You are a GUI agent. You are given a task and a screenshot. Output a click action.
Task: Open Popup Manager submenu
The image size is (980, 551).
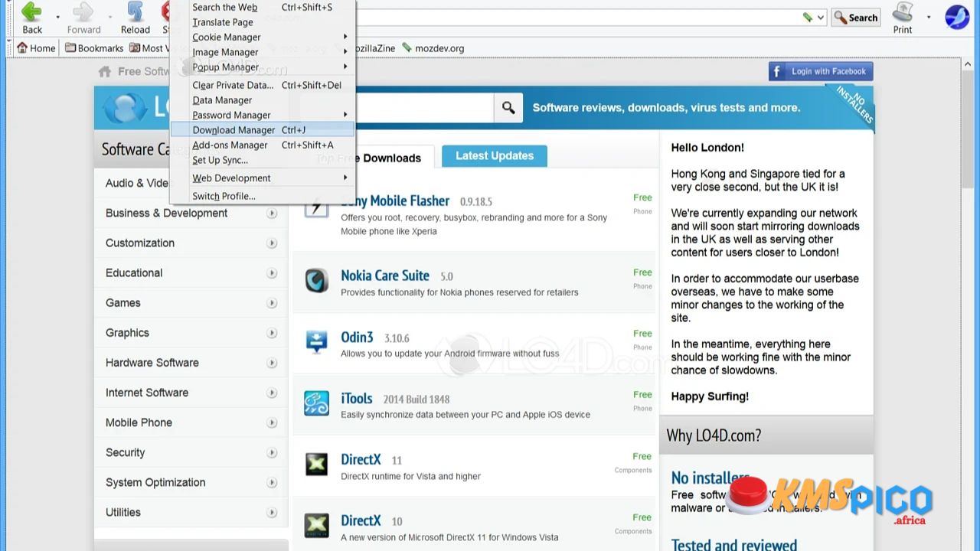(262, 67)
